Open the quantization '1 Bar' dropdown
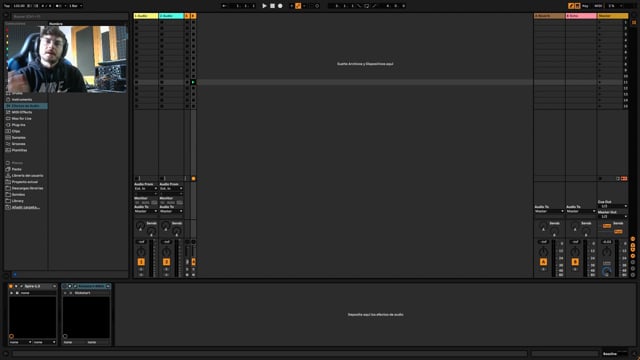The width and height of the screenshot is (640, 360). click(x=75, y=6)
